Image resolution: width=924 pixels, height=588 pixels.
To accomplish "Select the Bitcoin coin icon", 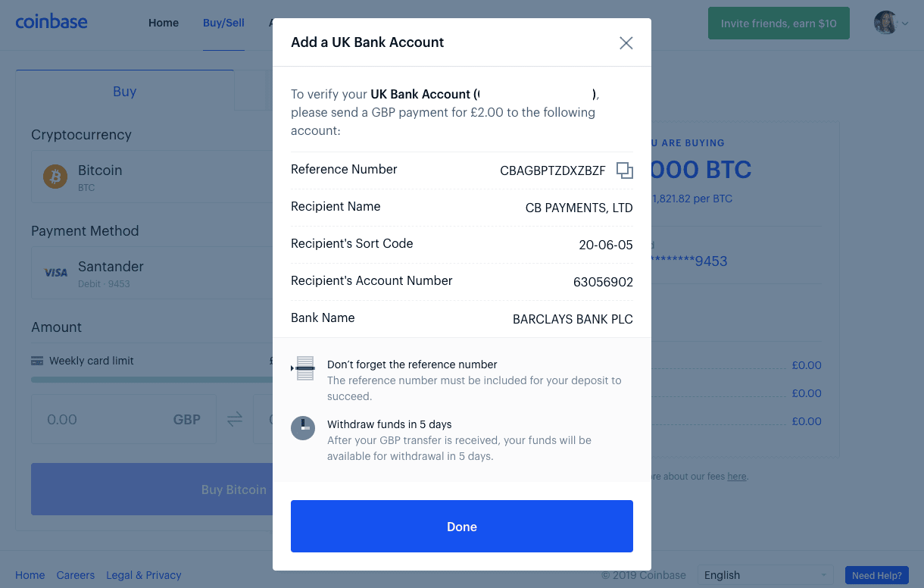I will 55,177.
